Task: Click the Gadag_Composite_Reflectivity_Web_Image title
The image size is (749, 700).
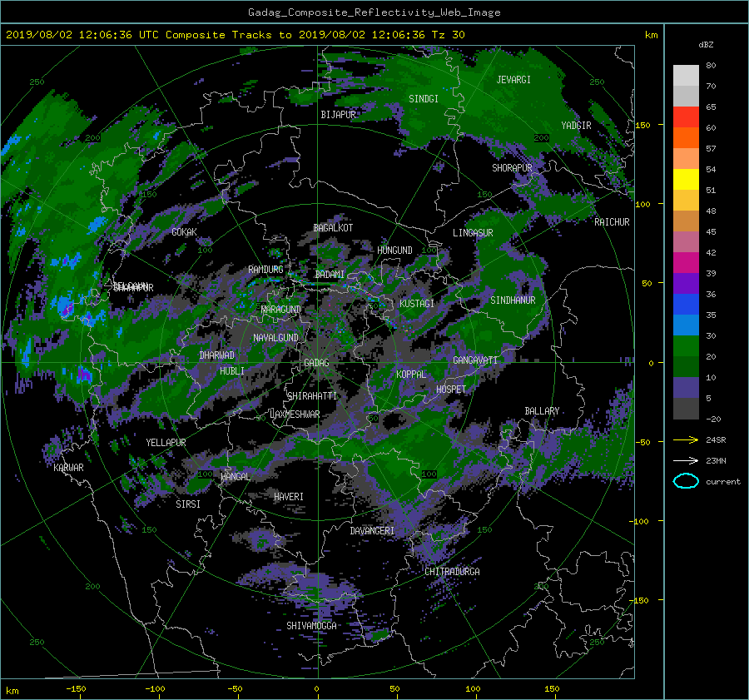Action: pyautogui.click(x=374, y=12)
